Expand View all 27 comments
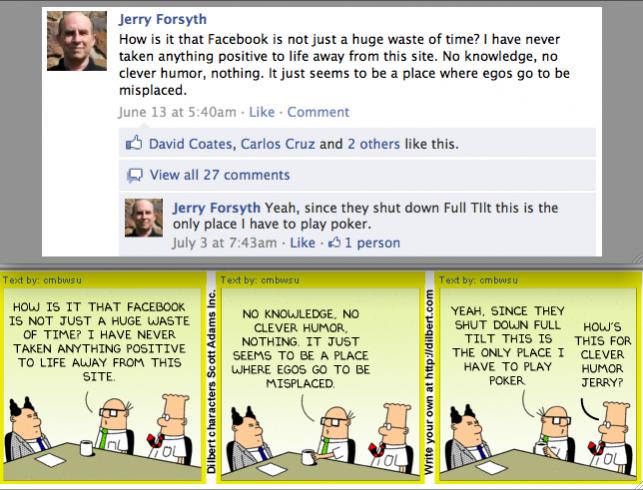Screen dimensions: 643x490 (220, 175)
